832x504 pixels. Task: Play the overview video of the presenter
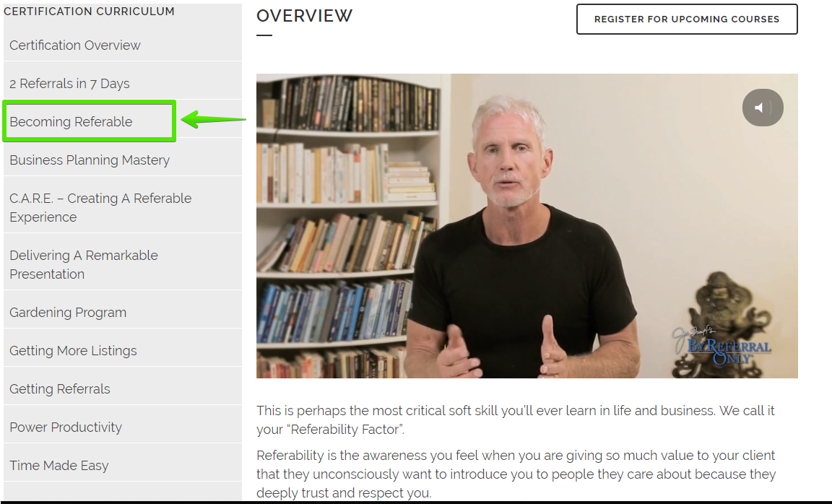(x=527, y=226)
